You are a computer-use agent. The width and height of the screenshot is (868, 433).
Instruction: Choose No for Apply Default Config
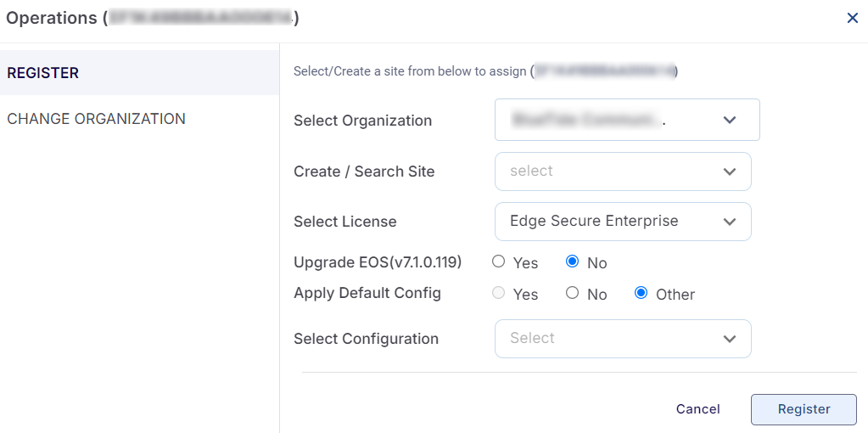(x=573, y=293)
